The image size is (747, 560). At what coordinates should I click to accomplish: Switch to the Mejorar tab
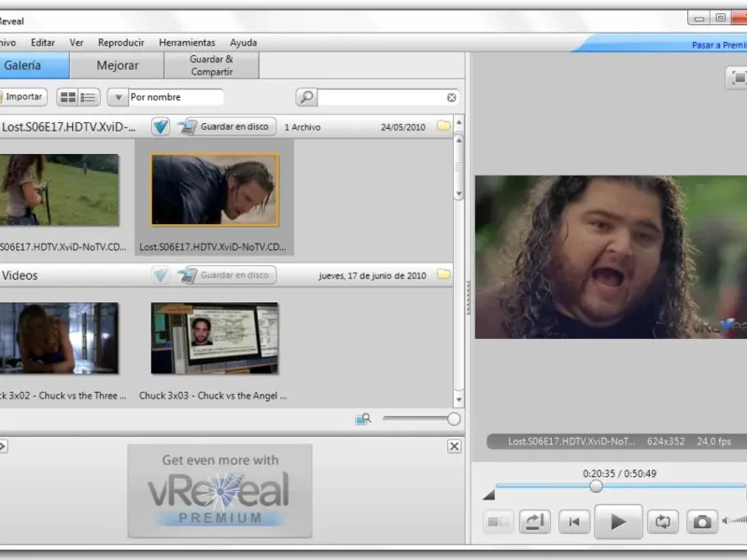[118, 65]
